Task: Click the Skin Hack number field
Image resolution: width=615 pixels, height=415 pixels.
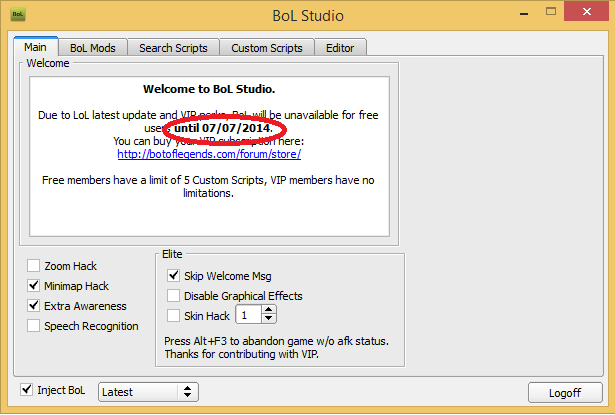Action: pos(249,315)
